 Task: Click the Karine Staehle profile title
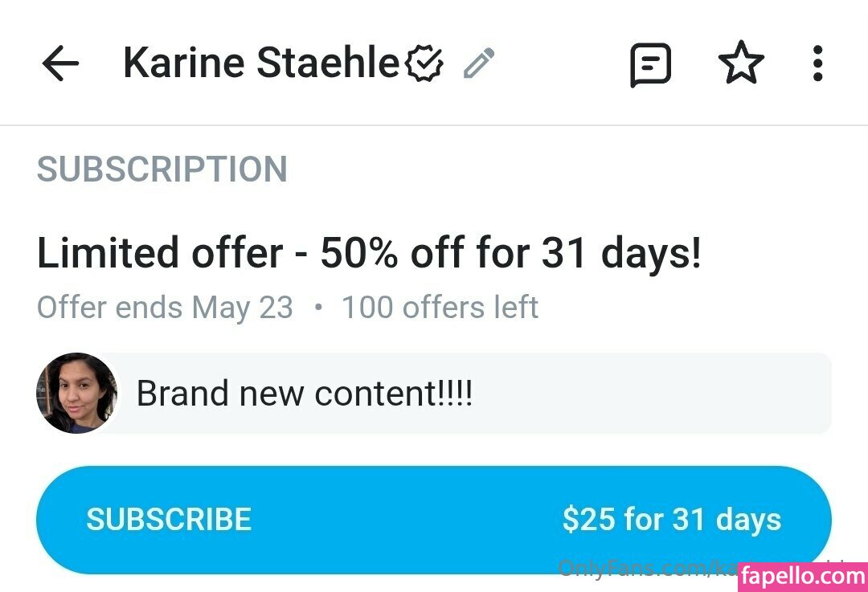(260, 63)
